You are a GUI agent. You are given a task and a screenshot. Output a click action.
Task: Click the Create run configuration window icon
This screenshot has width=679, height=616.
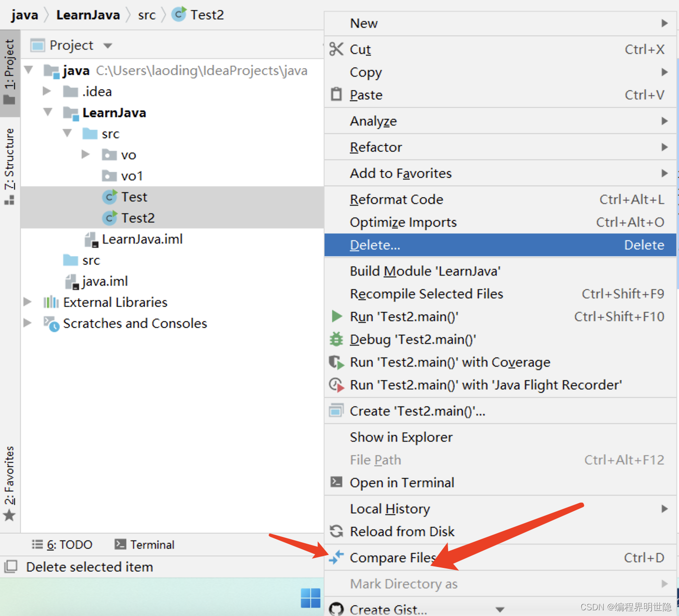point(336,410)
